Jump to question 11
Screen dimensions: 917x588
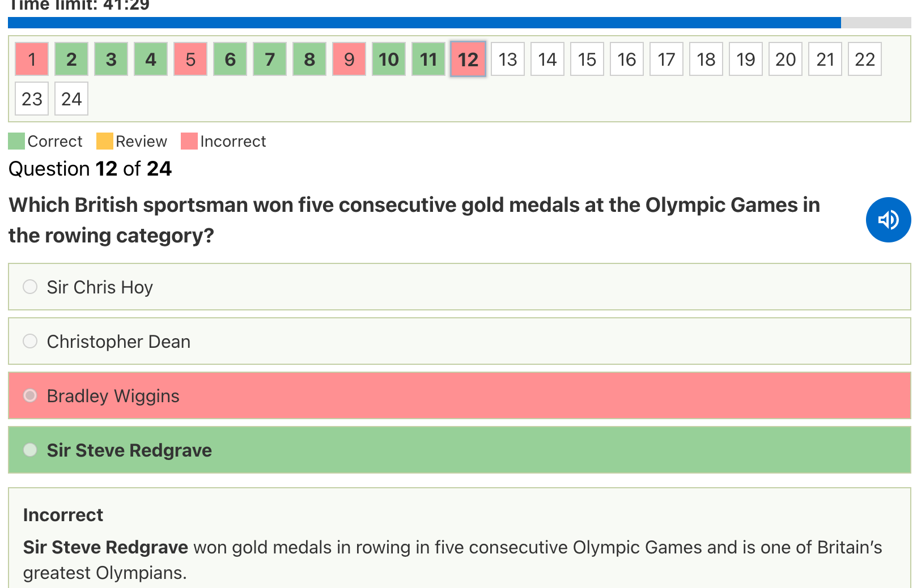(428, 59)
